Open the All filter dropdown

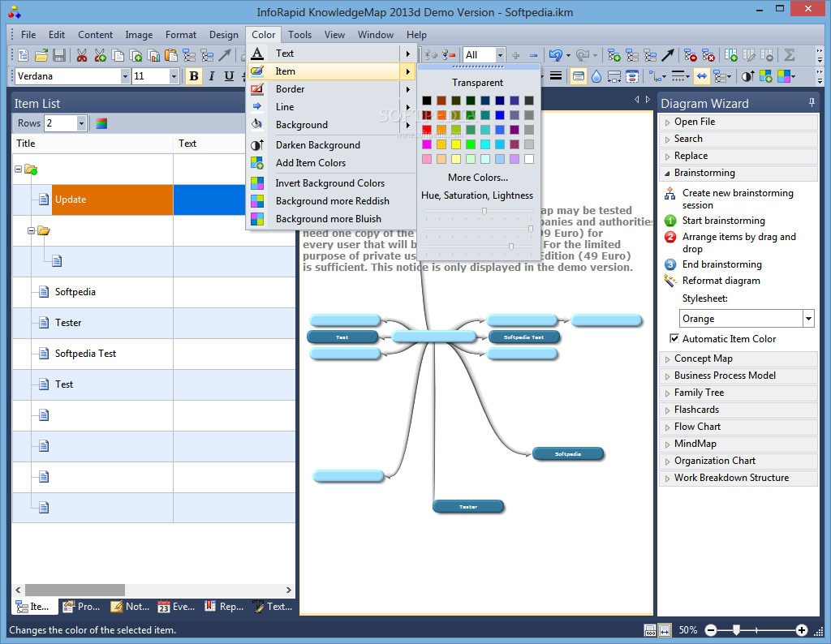pos(499,55)
